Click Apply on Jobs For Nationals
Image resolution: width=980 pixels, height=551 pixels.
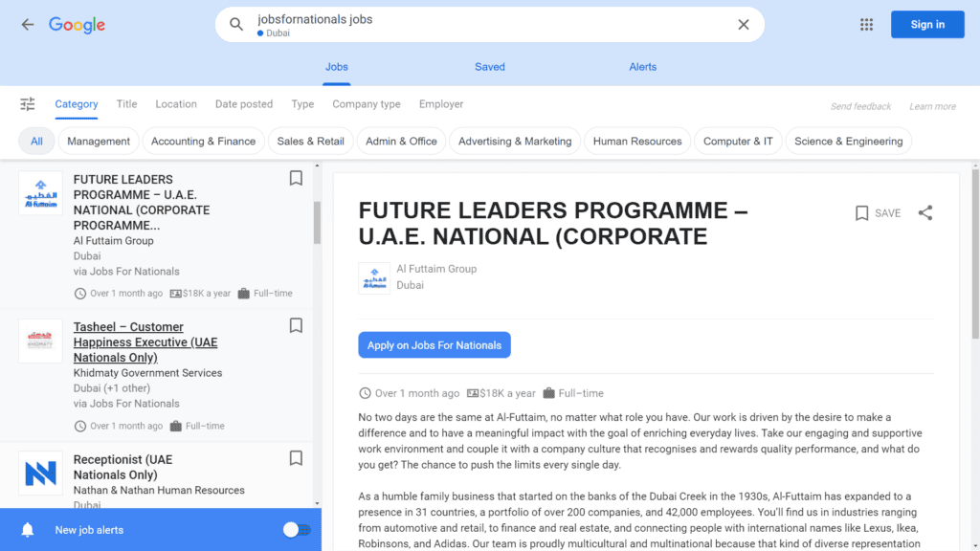(x=434, y=344)
